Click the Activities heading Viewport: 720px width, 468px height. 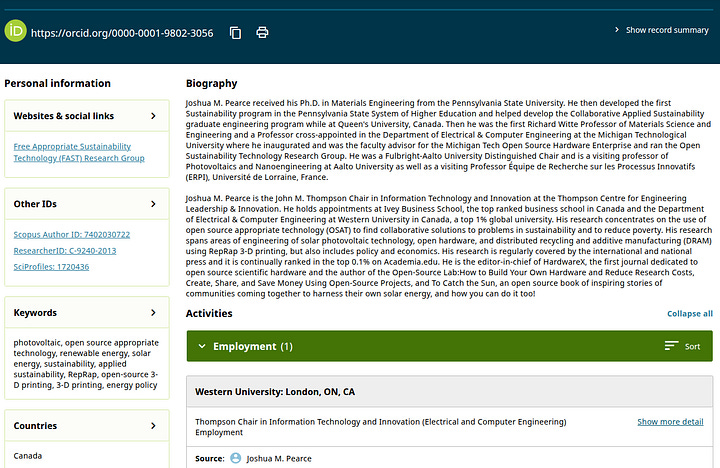tap(209, 314)
